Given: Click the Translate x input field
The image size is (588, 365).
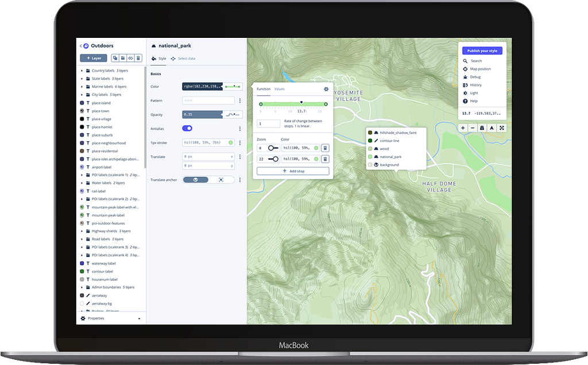Looking at the screenshot, I should pyautogui.click(x=208, y=156).
